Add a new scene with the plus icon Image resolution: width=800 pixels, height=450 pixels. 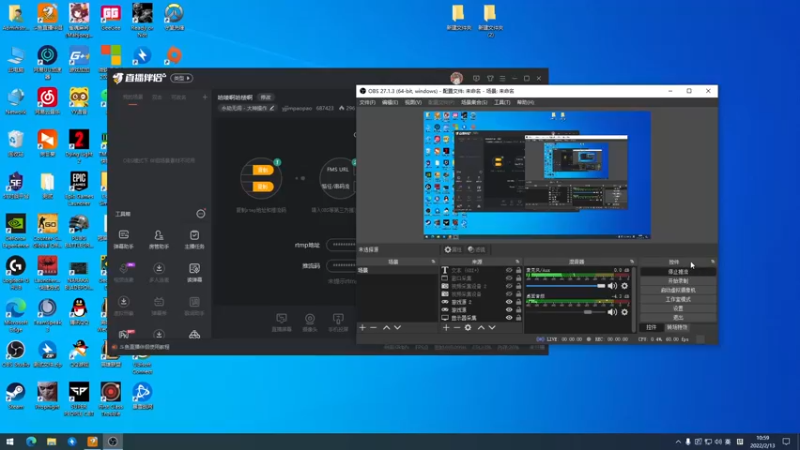pos(362,328)
